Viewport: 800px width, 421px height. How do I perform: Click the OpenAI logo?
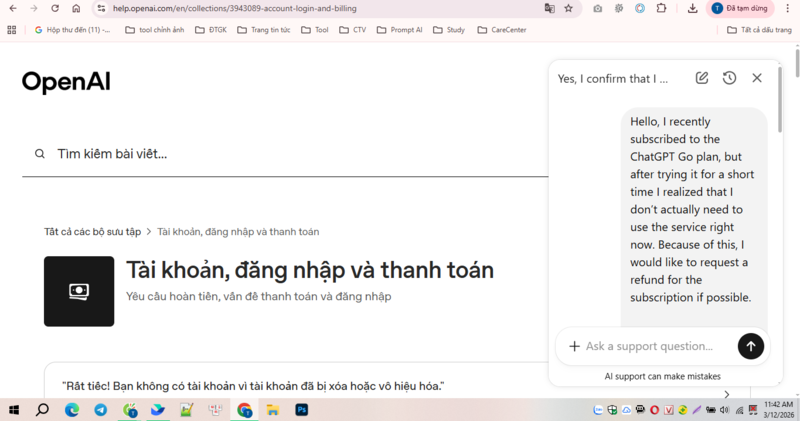pos(66,82)
